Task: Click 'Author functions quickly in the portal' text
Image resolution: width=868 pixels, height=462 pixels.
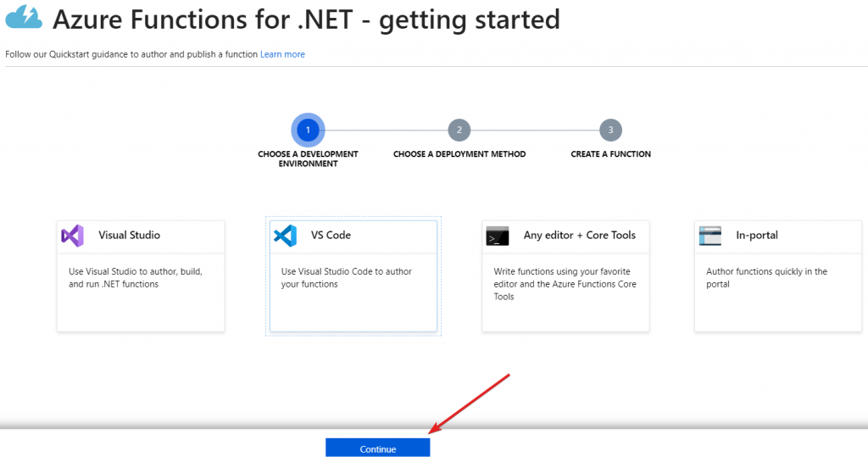Action: [x=766, y=278]
